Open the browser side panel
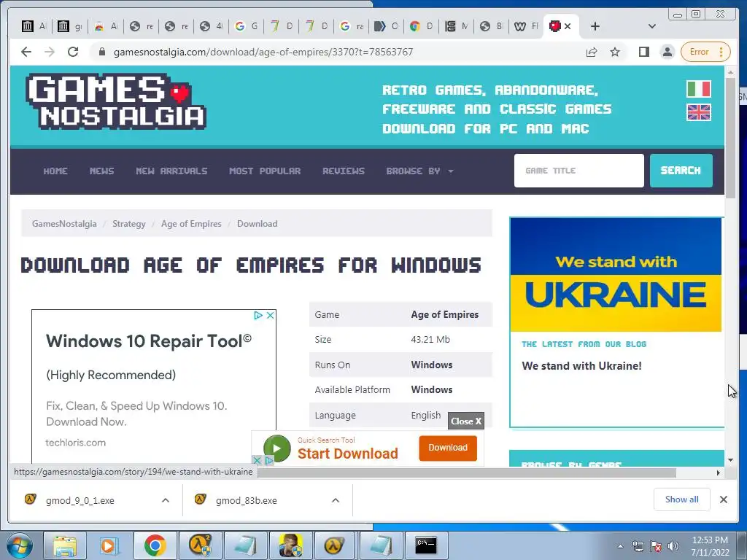747x560 pixels. [644, 52]
